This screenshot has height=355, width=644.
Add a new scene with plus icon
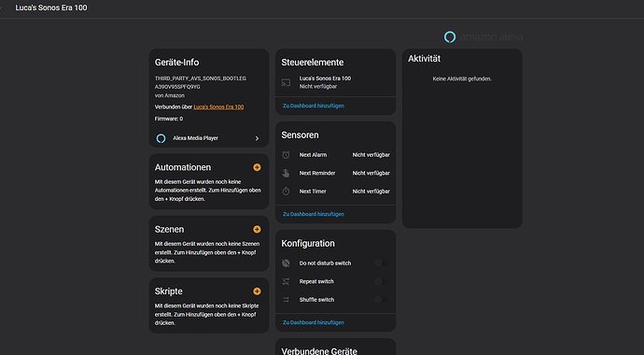257,229
